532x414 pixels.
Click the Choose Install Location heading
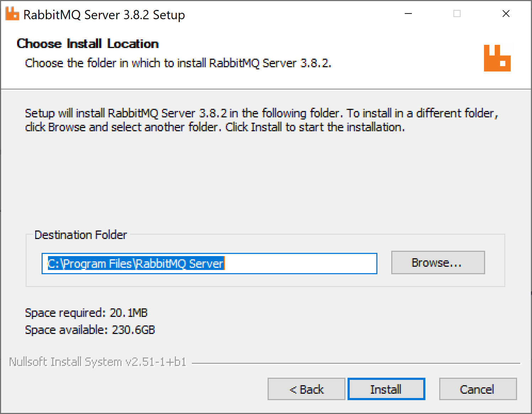pyautogui.click(x=87, y=43)
